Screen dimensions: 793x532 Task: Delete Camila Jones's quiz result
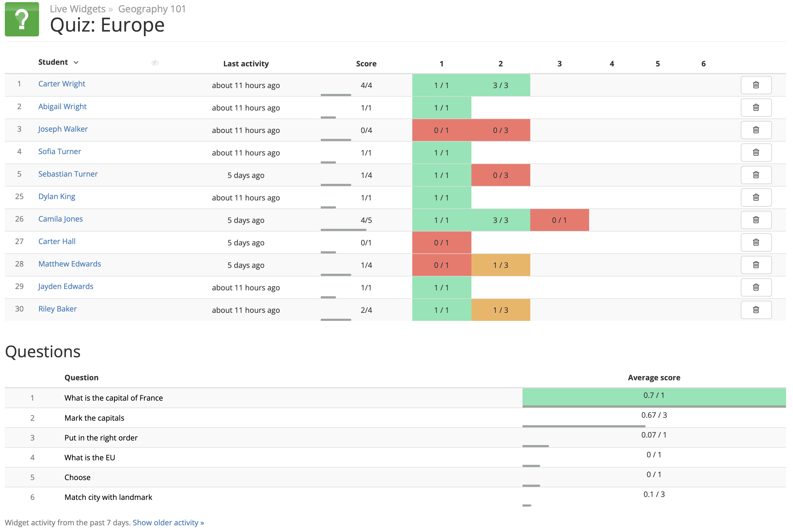[756, 220]
